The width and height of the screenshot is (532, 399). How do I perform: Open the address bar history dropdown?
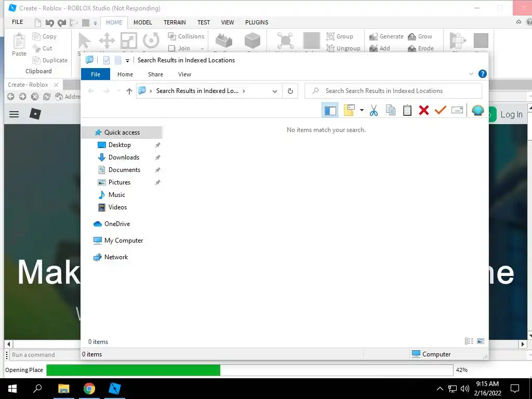(x=275, y=91)
